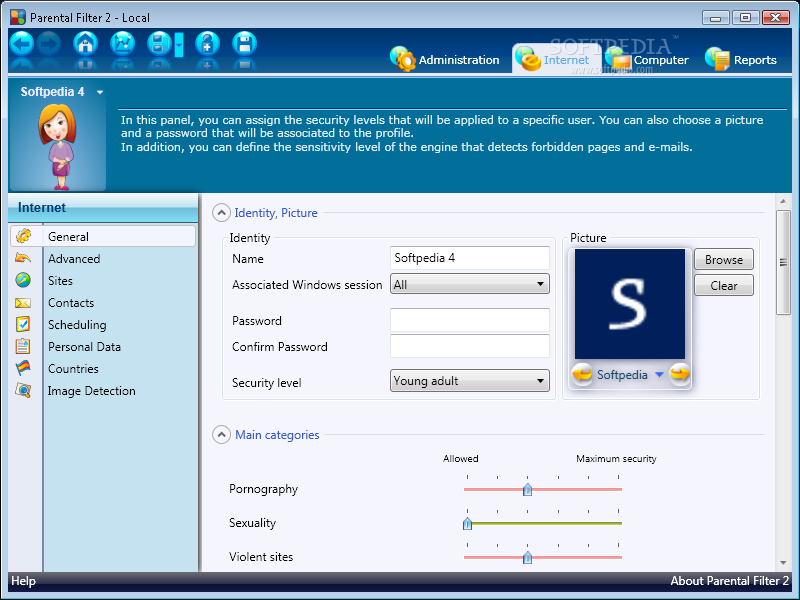Open the statistics chart toolbar icon
The width and height of the screenshot is (800, 600).
tap(122, 44)
